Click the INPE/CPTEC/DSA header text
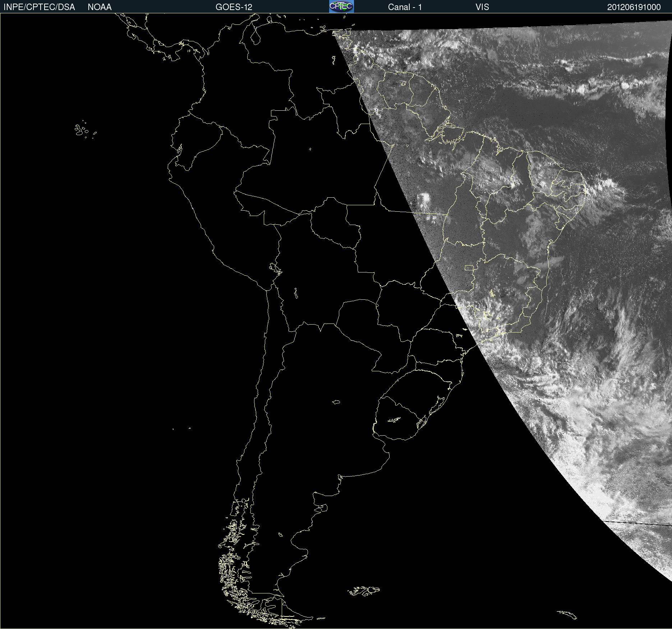 coord(39,7)
